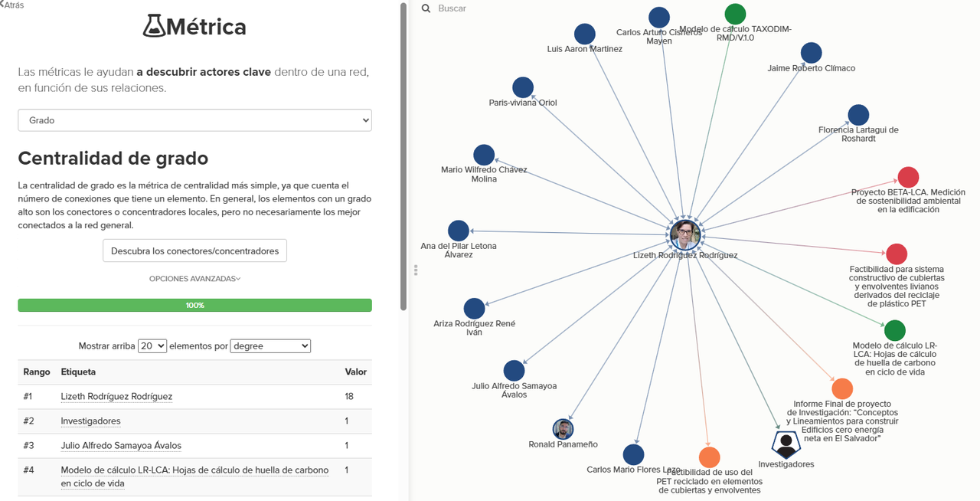This screenshot has height=501, width=980.
Task: Click the Jaime Roberto Clímaco node
Action: pyautogui.click(x=812, y=53)
